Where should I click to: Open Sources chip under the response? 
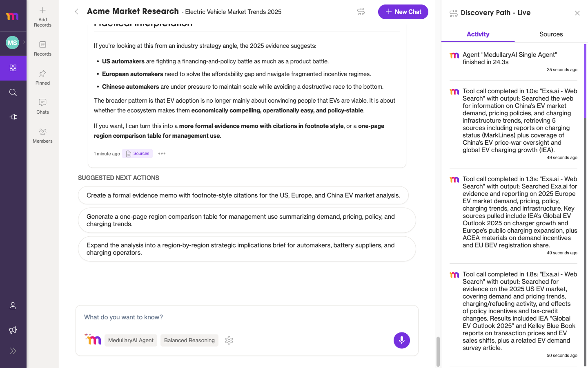pos(138,154)
